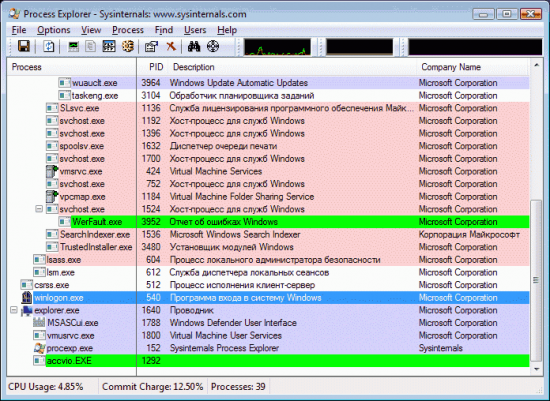Click the csrss.exe process icon

click(x=27, y=285)
